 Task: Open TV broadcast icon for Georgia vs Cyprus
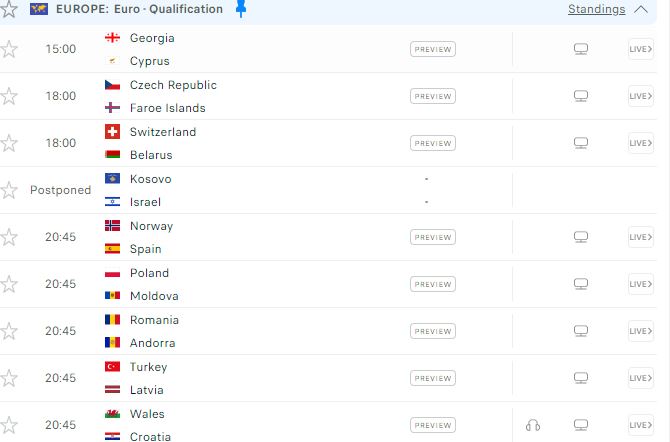pyautogui.click(x=581, y=49)
